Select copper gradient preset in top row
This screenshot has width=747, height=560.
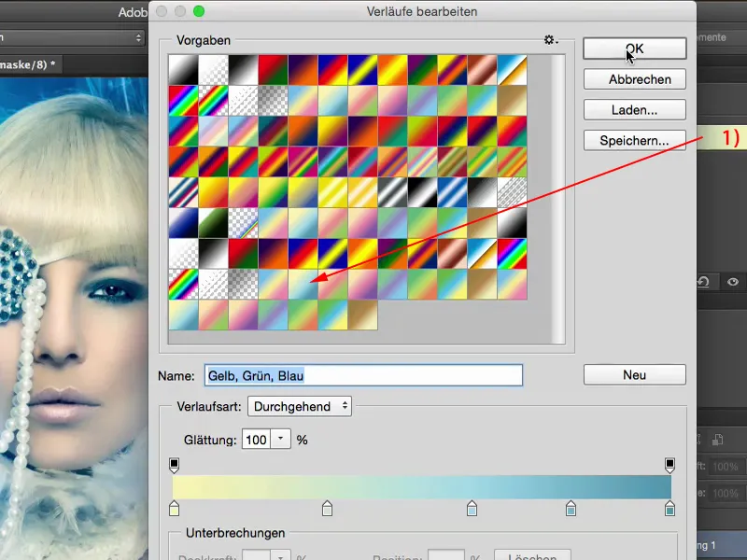[482, 70]
